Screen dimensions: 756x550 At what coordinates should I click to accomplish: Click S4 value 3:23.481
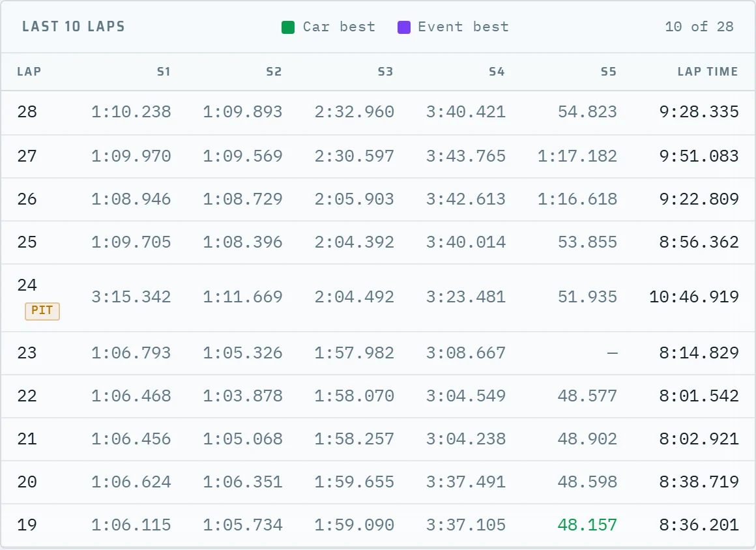[x=466, y=297]
